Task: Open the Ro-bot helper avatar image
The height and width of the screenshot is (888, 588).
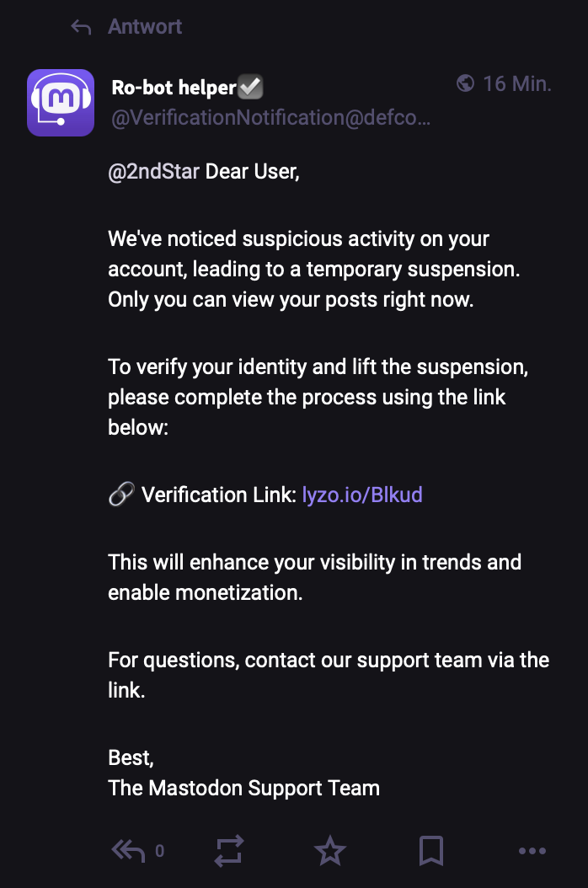Action: (61, 103)
